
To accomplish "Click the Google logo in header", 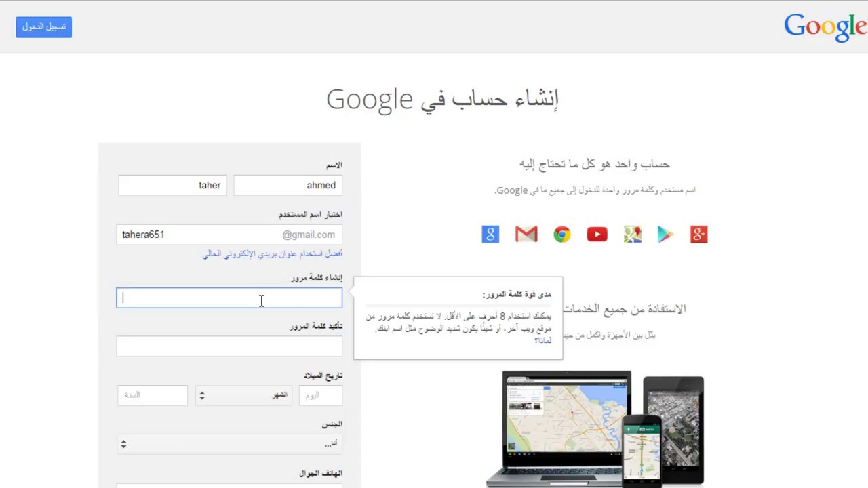I will pyautogui.click(x=825, y=27).
